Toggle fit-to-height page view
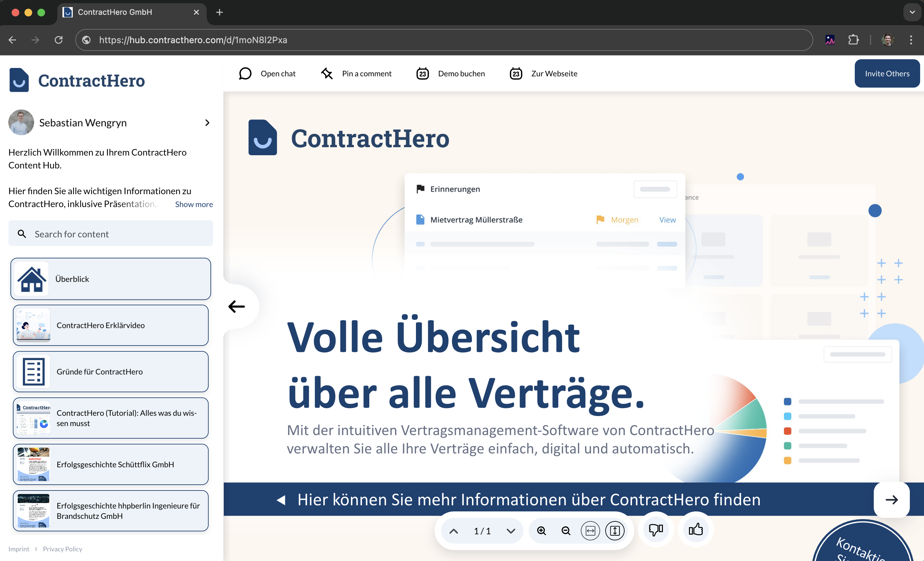 click(615, 531)
